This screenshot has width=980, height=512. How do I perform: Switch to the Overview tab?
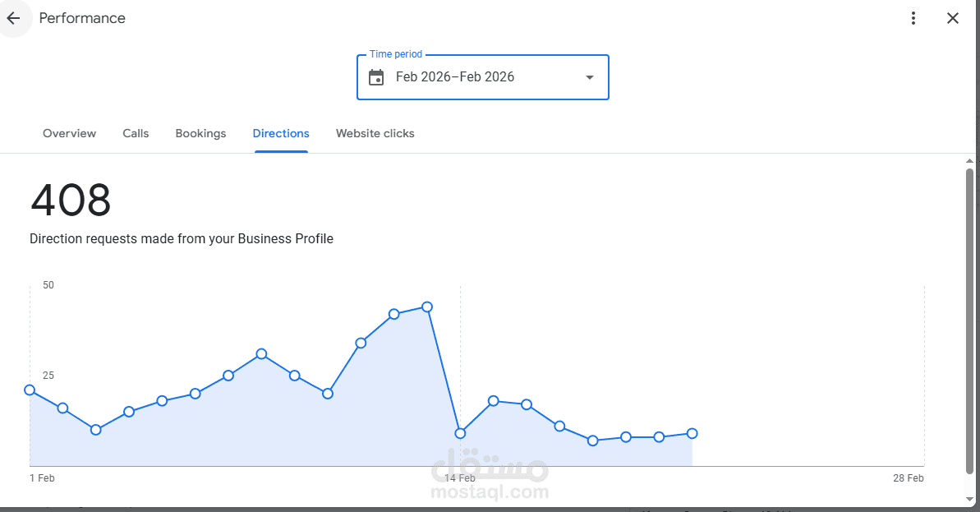click(x=69, y=133)
